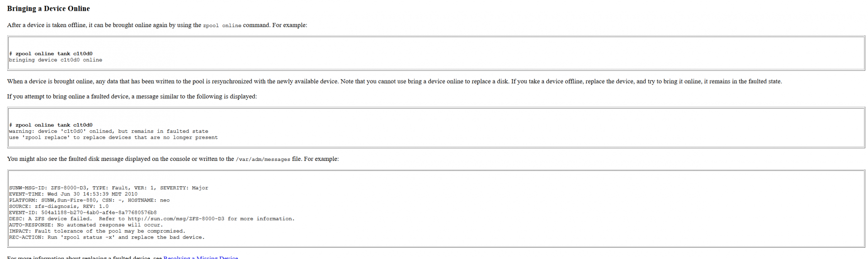This screenshot has height=259, width=868.
Task: Click the SOURCE zfs-diagnosis line
Action: [59, 207]
